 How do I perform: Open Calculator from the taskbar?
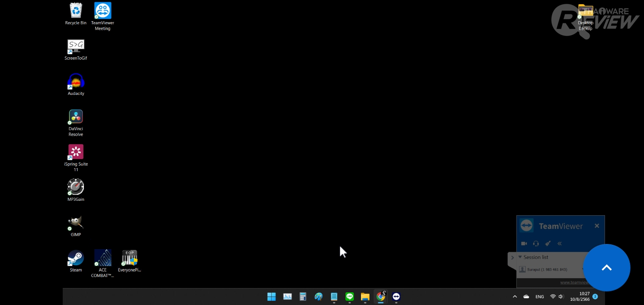pyautogui.click(x=303, y=297)
